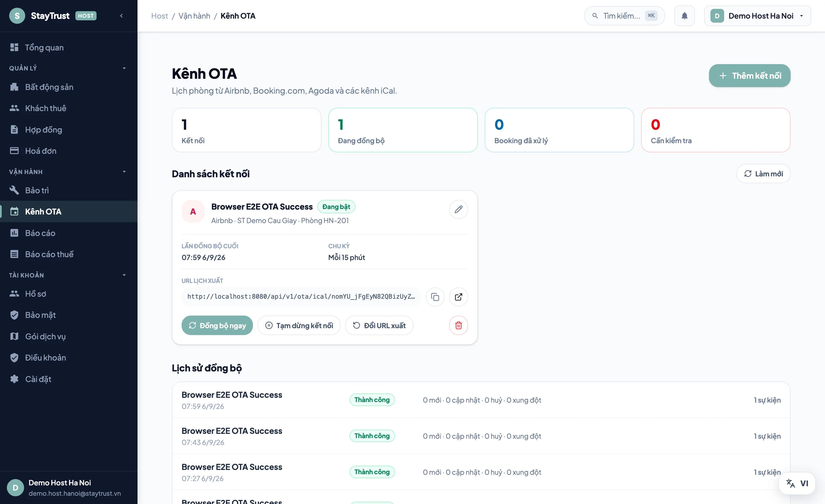Collapse the TÀI KHOẢN section
The height and width of the screenshot is (504, 825).
pos(69,275)
